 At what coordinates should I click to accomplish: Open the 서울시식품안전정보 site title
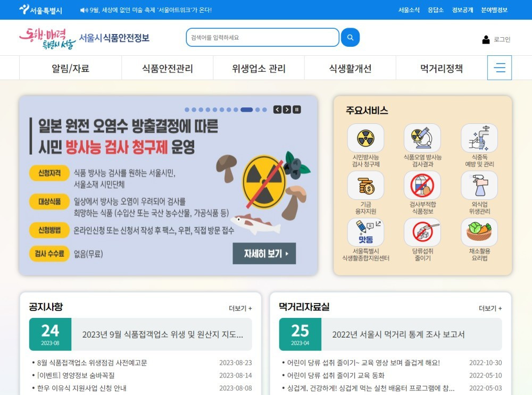click(x=114, y=38)
